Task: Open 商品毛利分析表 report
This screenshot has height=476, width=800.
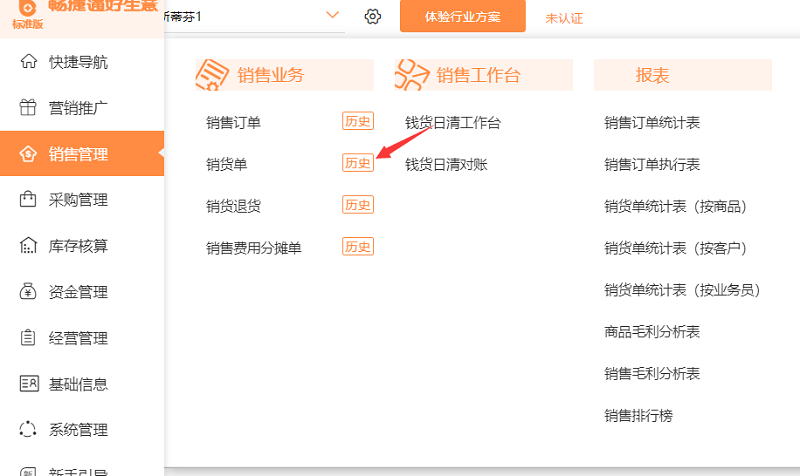Action: point(652,332)
